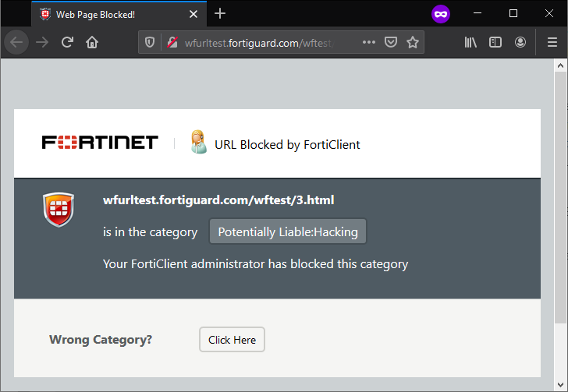Click the insecure connection padlock icon
568x392 pixels.
pos(172,42)
